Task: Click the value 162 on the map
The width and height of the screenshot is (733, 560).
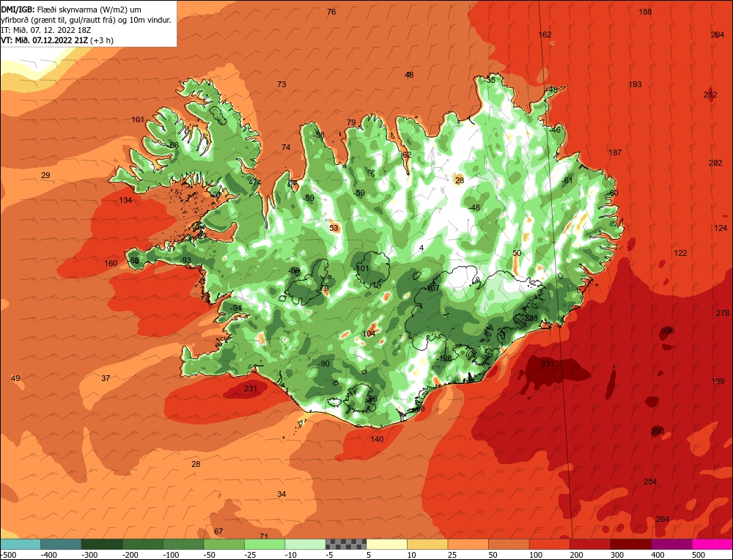Action: pyautogui.click(x=545, y=34)
